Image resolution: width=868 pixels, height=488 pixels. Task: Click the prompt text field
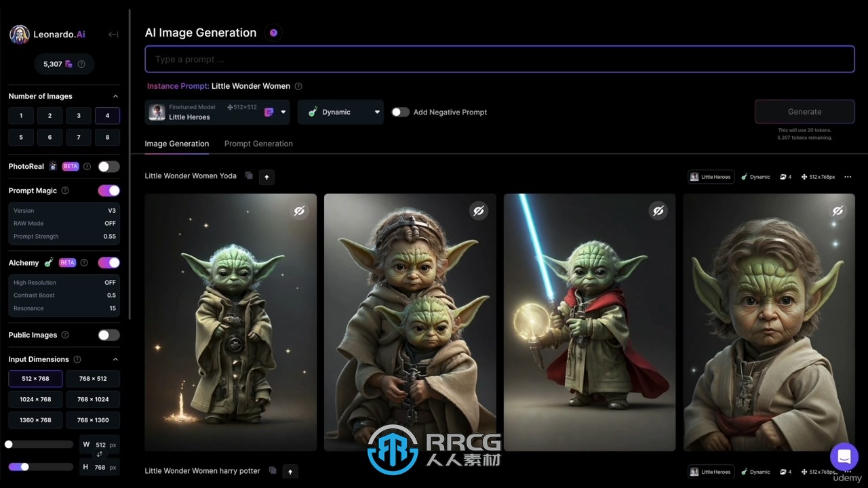coord(500,59)
